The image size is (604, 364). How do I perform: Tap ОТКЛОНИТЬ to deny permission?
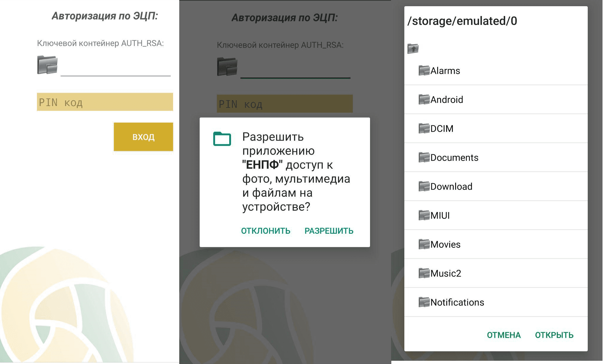pos(266,231)
